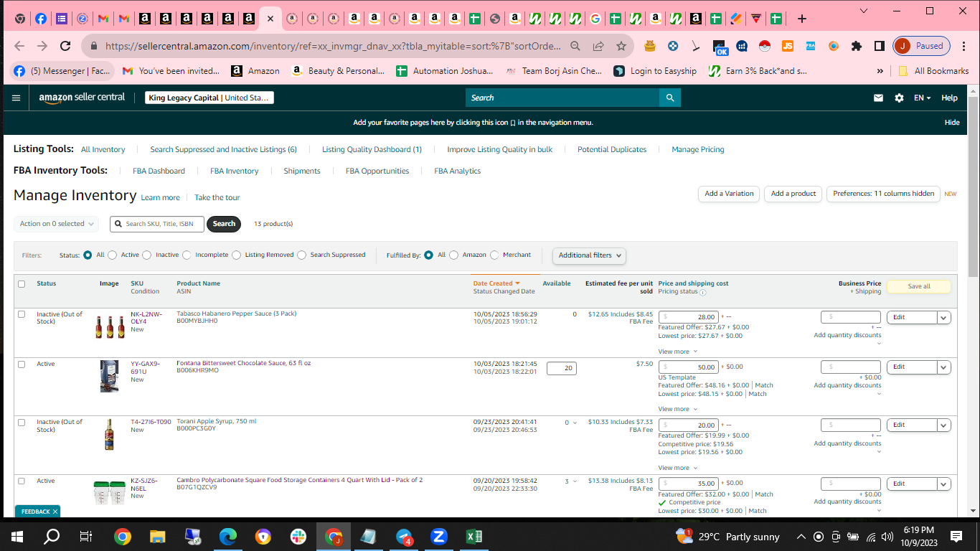Screen dimensions: 980x551
Task: Open Search Suppressed and Inactive Listings
Action: (223, 149)
